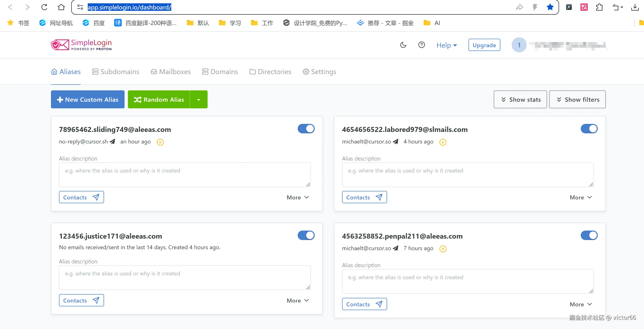The image size is (644, 329).
Task: Expand the Help dropdown menu
Action: tap(447, 45)
